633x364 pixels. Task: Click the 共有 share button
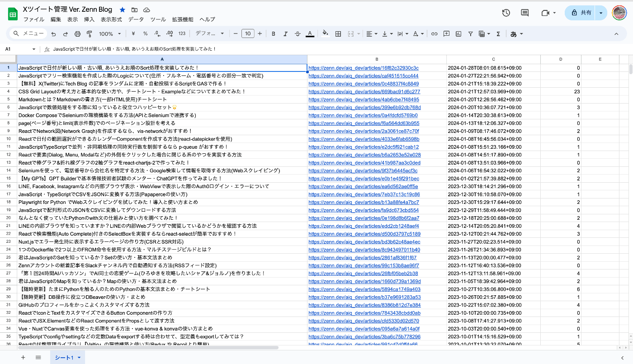click(581, 13)
